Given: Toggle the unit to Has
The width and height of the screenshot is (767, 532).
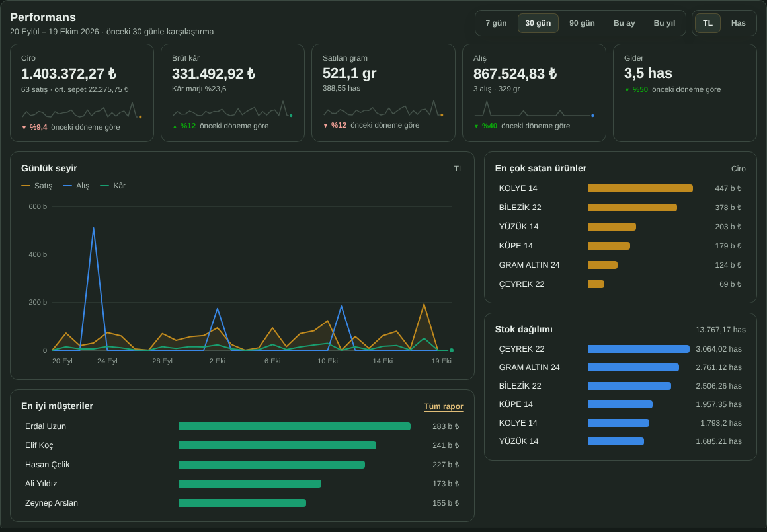Looking at the screenshot, I should [738, 23].
